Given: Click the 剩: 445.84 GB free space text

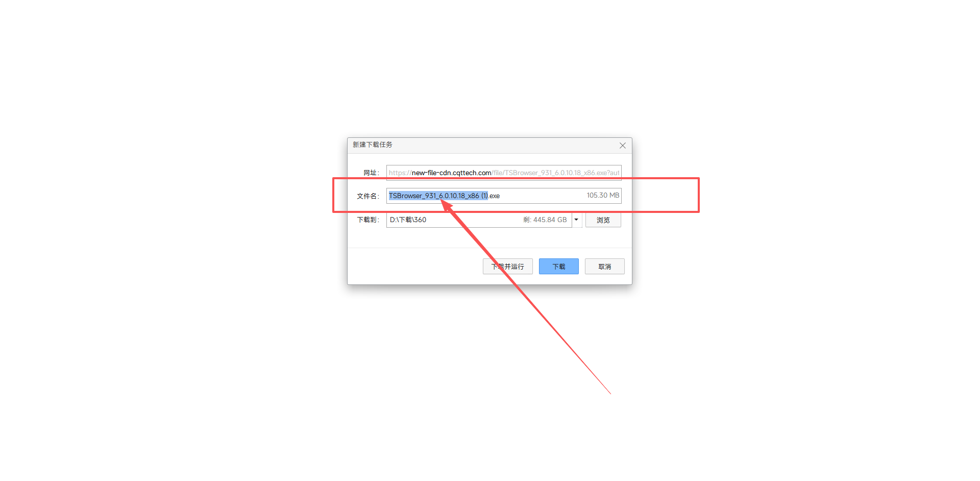Looking at the screenshot, I should 545,220.
